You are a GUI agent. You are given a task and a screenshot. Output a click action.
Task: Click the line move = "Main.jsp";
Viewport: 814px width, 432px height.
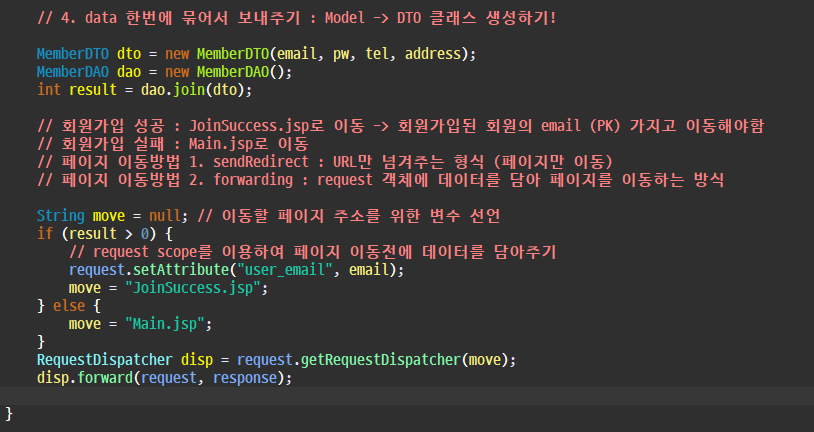click(141, 324)
